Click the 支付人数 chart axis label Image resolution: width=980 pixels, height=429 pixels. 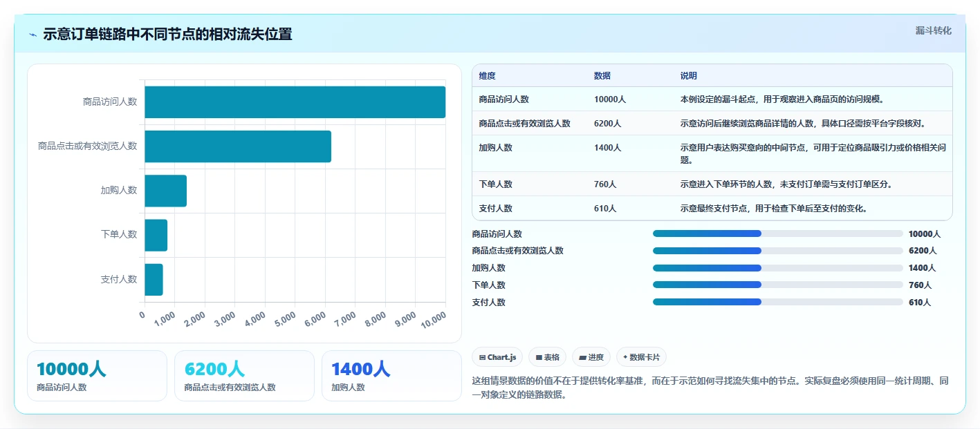(x=119, y=279)
